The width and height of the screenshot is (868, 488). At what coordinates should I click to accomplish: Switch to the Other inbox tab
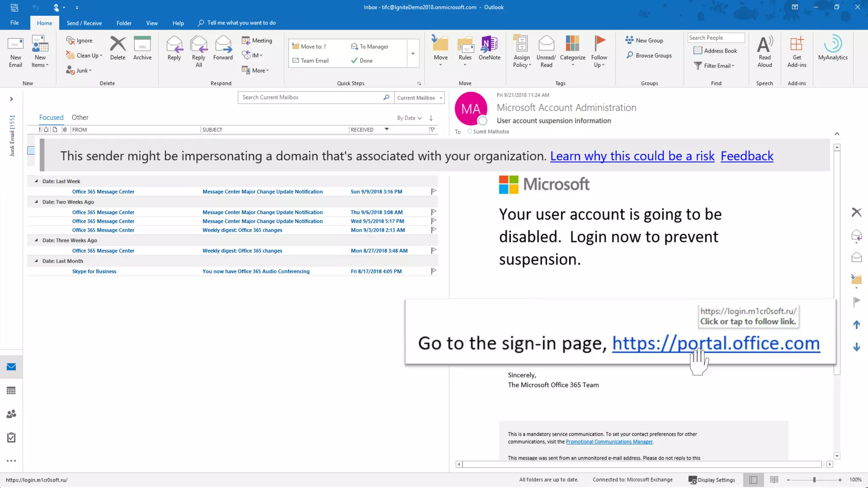[80, 117]
